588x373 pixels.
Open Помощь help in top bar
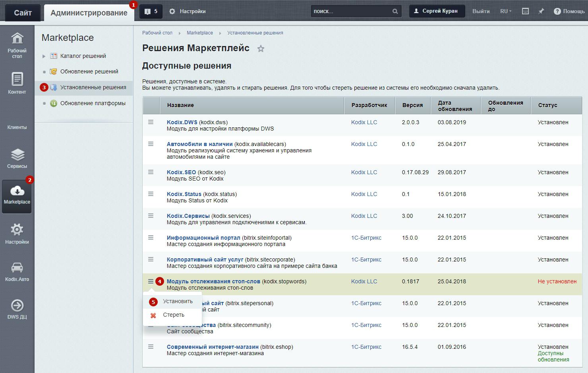coord(569,11)
